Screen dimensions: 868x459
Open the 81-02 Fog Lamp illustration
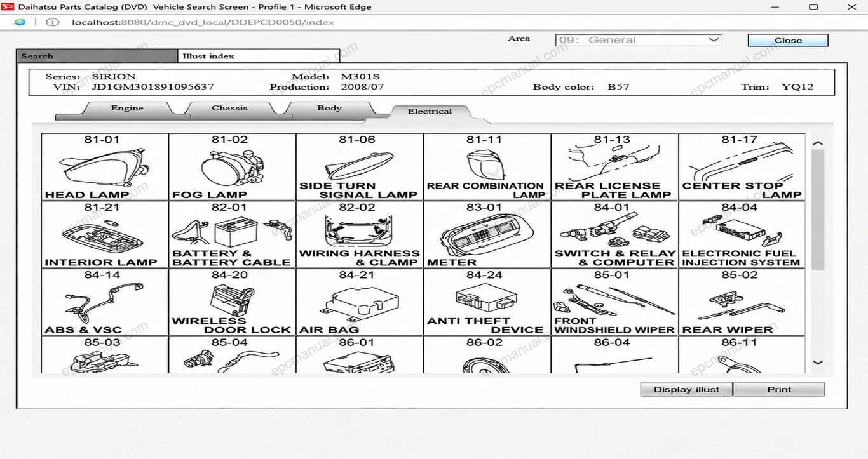tap(232, 167)
